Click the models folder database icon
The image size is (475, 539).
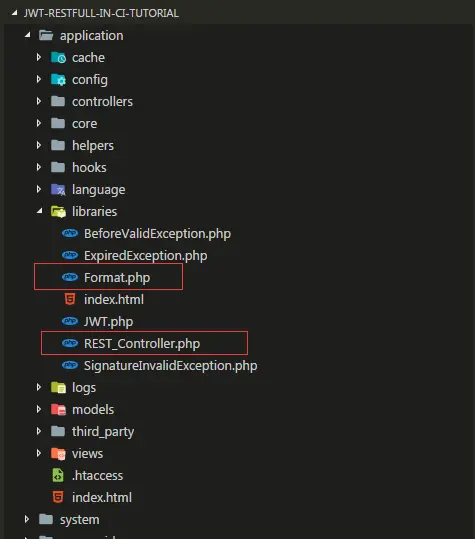click(x=58, y=409)
